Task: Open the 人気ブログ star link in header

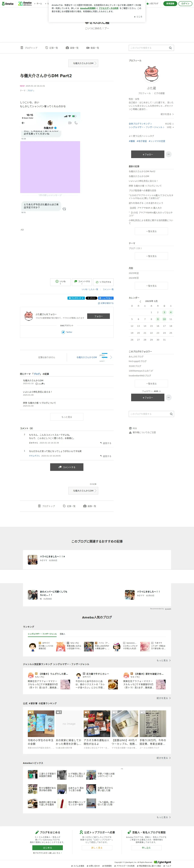Action: pos(152,3)
